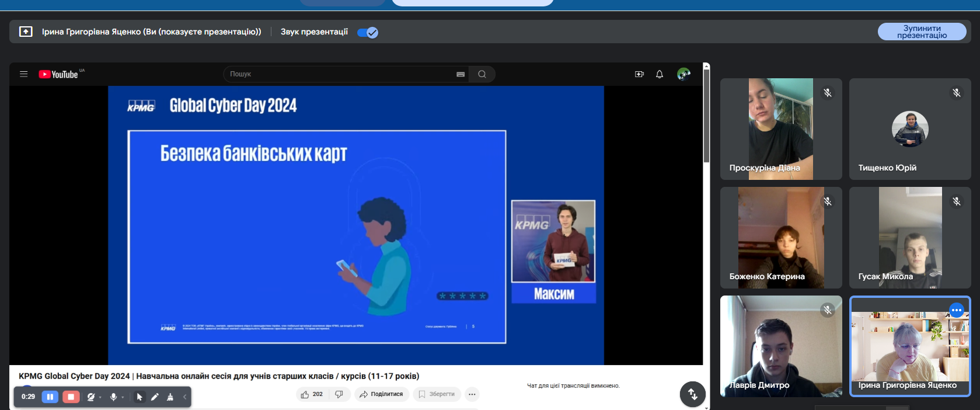Image resolution: width=980 pixels, height=410 pixels.
Task: Toggle presentation audio switch off
Action: point(368,32)
